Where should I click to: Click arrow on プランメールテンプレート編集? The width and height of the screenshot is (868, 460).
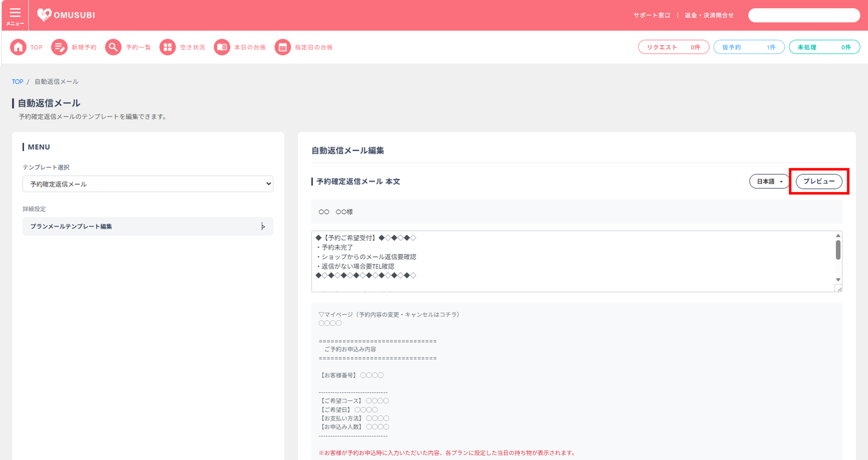click(x=263, y=226)
